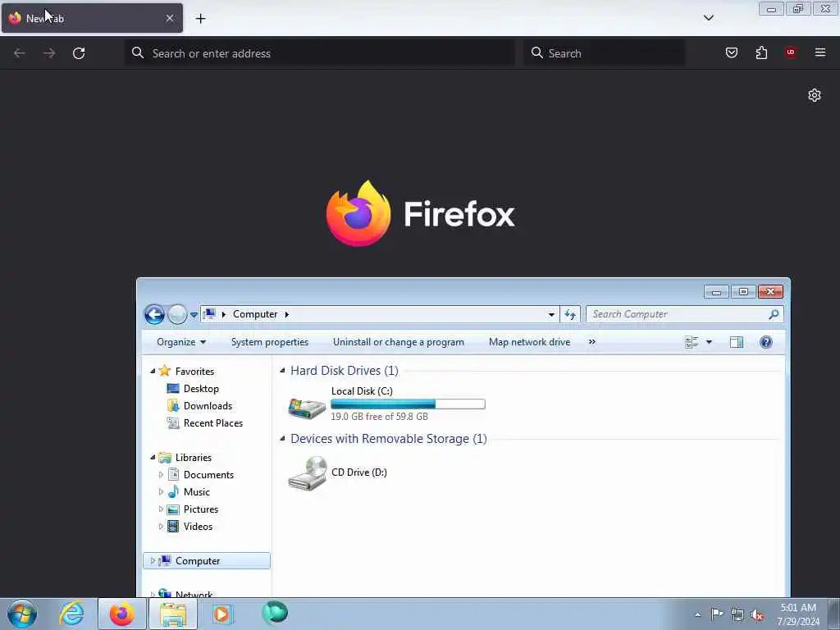Refresh the Explorer Computer view
Viewport: 840px width, 630px height.
click(570, 314)
